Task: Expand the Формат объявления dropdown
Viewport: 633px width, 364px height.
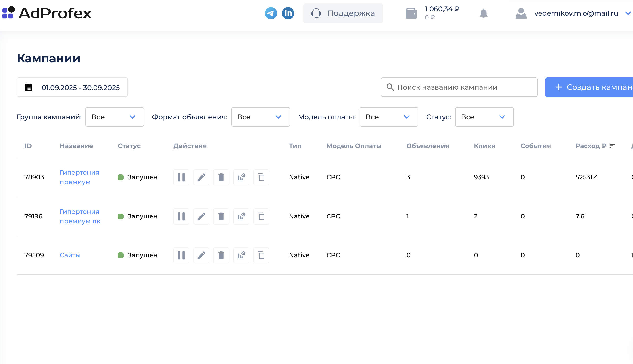Action: click(x=261, y=117)
